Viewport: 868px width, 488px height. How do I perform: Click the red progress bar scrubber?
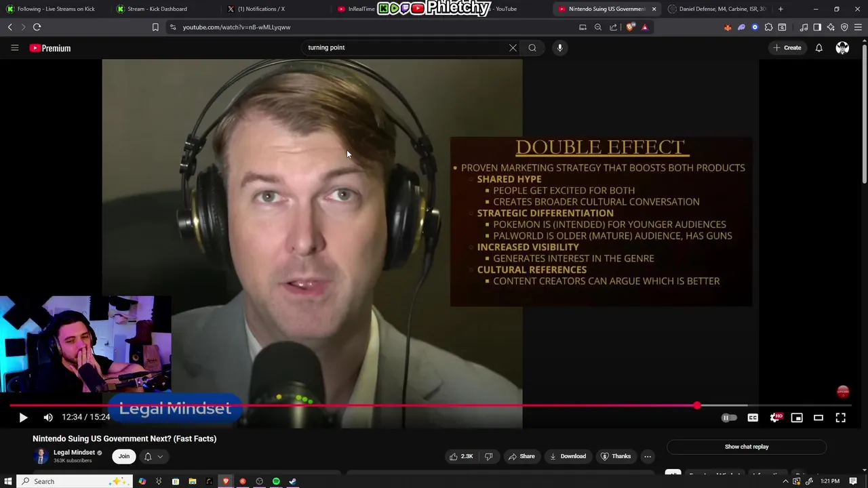tap(697, 405)
